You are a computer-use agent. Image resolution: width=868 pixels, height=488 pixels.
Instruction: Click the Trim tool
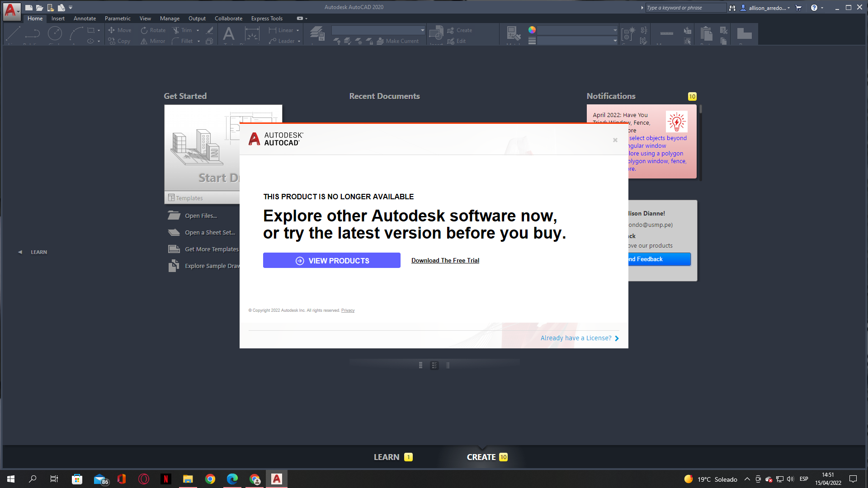tap(182, 30)
